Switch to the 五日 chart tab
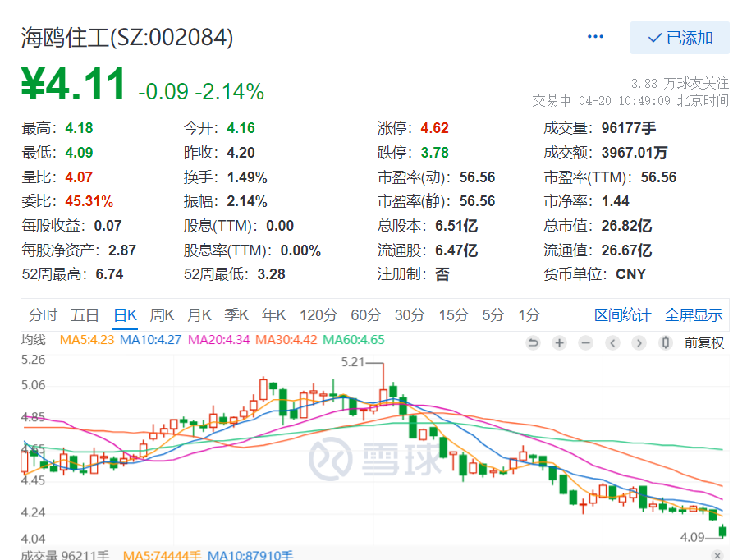Viewport: 756px width, 560px height. [85, 315]
